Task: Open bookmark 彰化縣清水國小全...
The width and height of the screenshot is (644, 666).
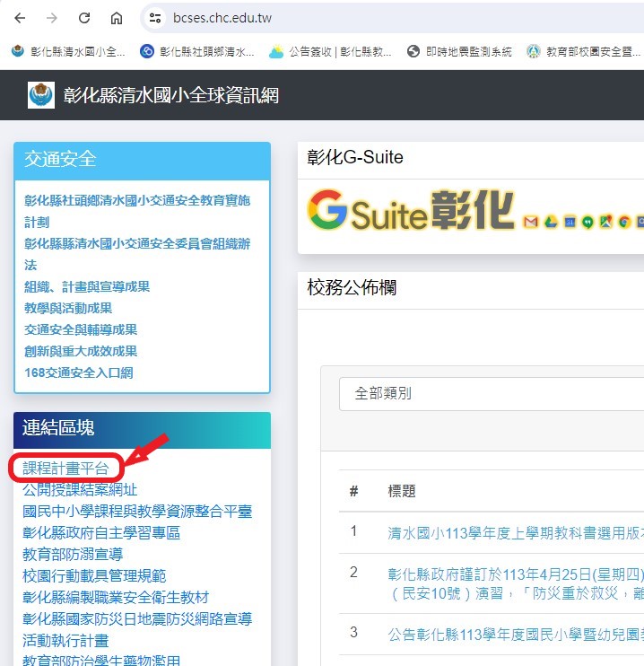Action: pos(68,52)
